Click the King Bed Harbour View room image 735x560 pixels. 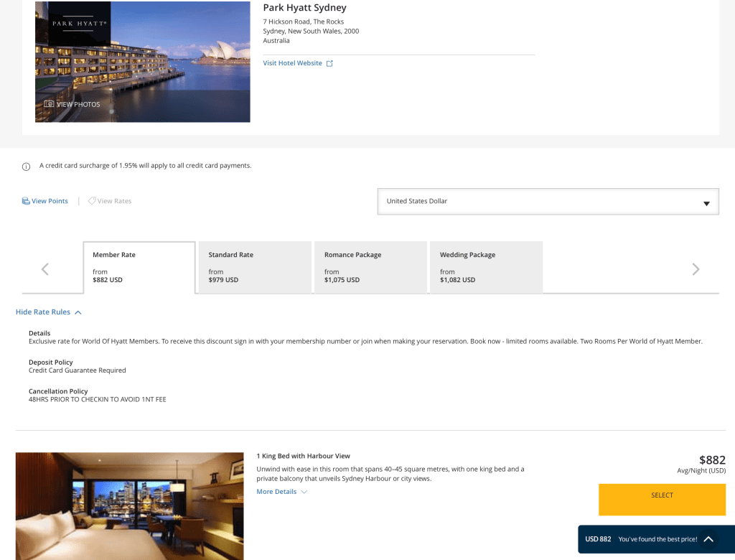tap(129, 505)
